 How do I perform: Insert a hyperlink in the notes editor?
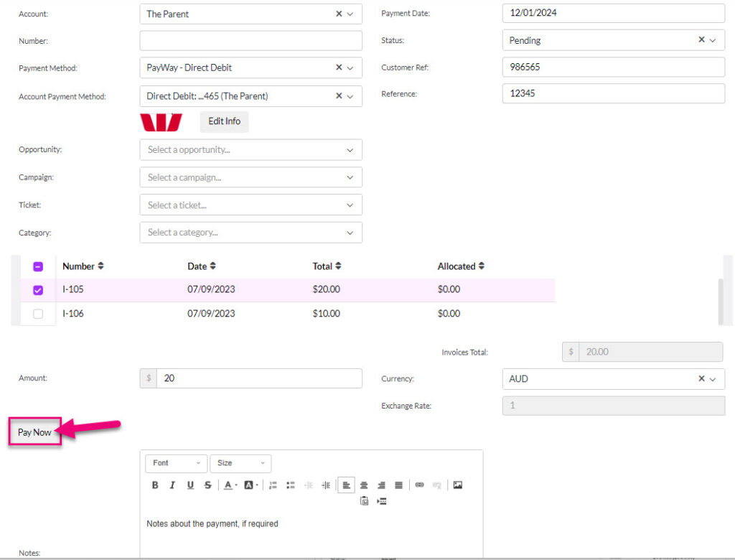pos(419,485)
